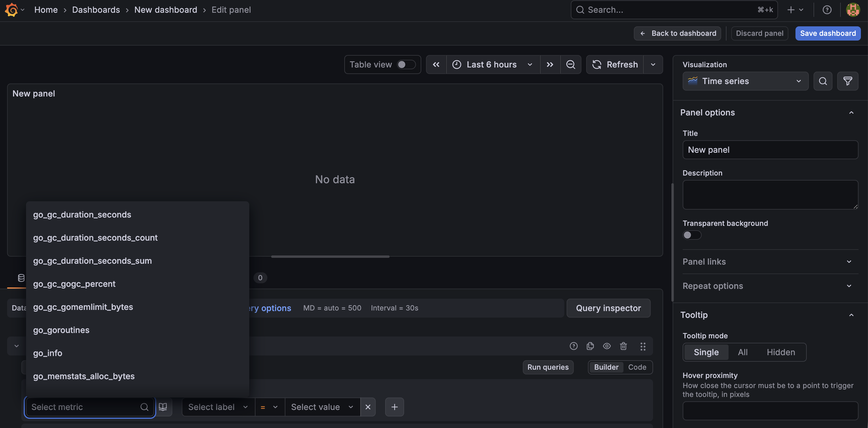
Task: Open the Select label dropdown
Action: (218, 407)
